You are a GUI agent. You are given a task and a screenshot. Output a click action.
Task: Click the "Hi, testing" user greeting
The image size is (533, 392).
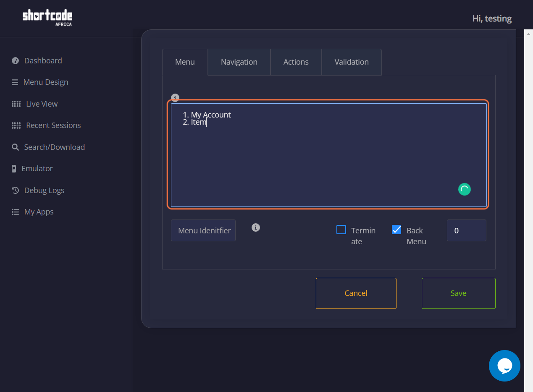492,18
